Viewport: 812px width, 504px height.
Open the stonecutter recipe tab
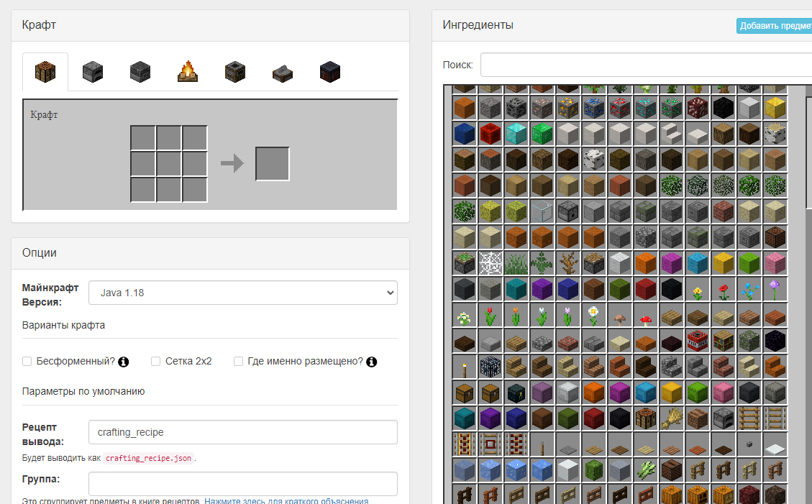pyautogui.click(x=283, y=73)
